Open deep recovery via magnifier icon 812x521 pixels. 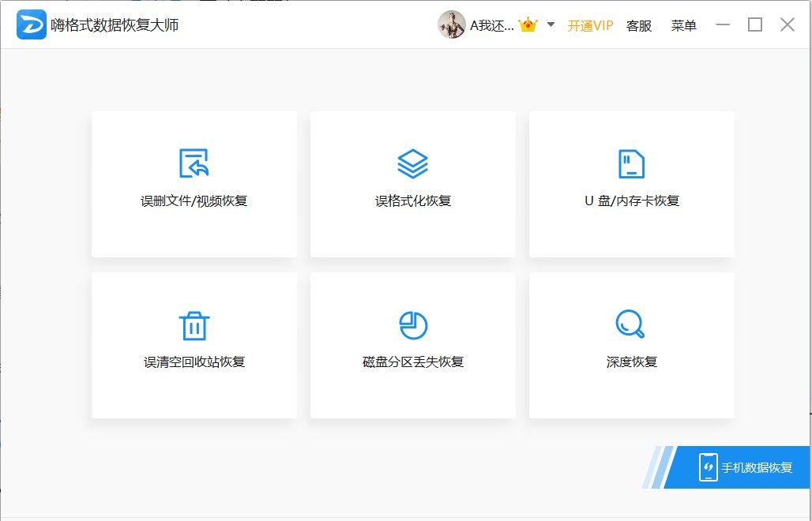click(x=630, y=324)
